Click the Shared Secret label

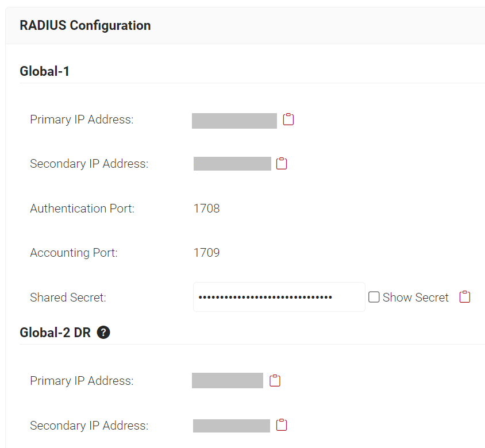[x=68, y=298]
